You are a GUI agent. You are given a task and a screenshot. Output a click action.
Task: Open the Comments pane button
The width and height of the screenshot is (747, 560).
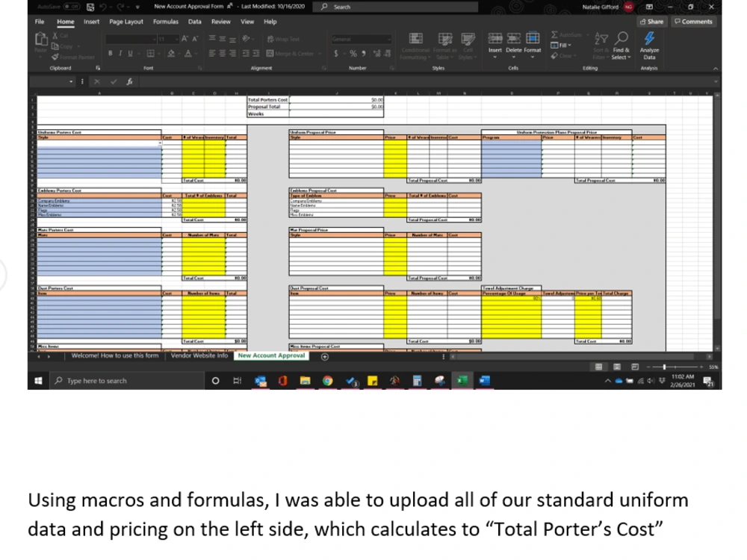(x=693, y=22)
